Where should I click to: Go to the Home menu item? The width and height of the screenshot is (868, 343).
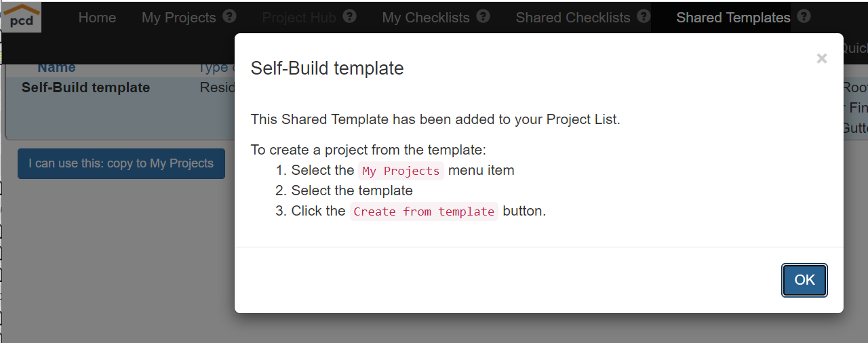point(97,18)
